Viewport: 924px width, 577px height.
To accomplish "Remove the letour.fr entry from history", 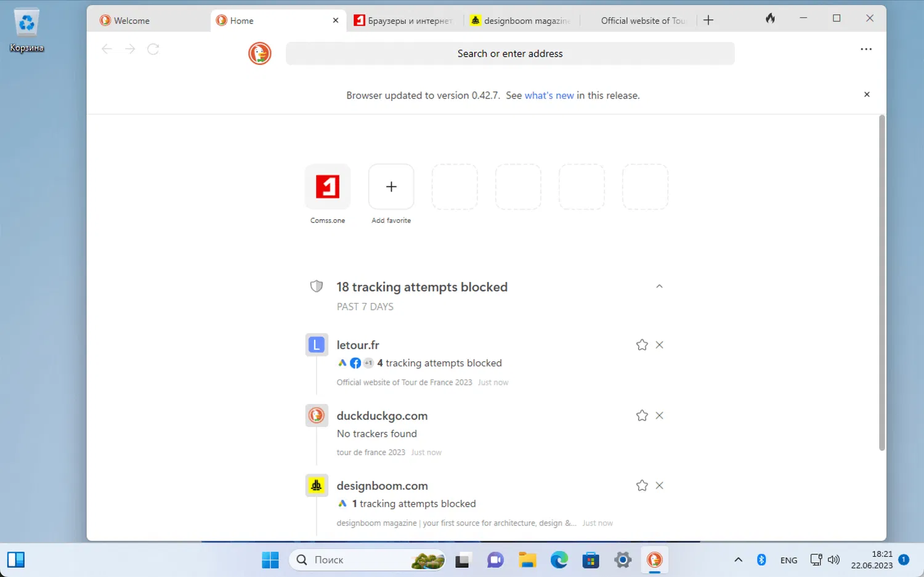I will point(659,345).
